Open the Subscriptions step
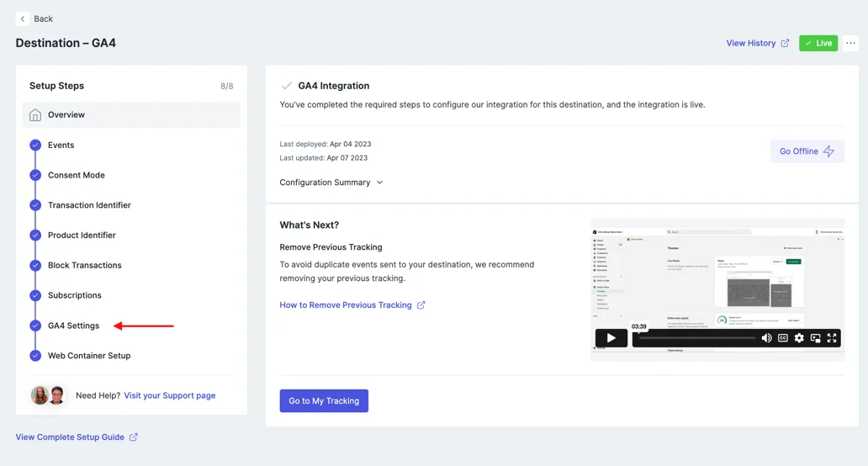 [x=75, y=295]
